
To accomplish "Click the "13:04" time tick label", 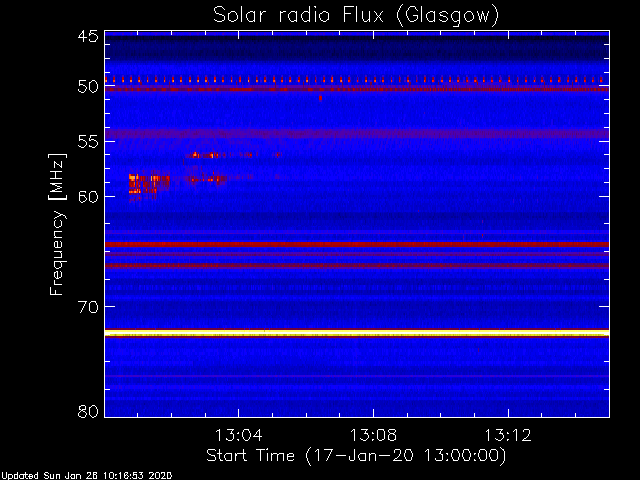I will [238, 435].
